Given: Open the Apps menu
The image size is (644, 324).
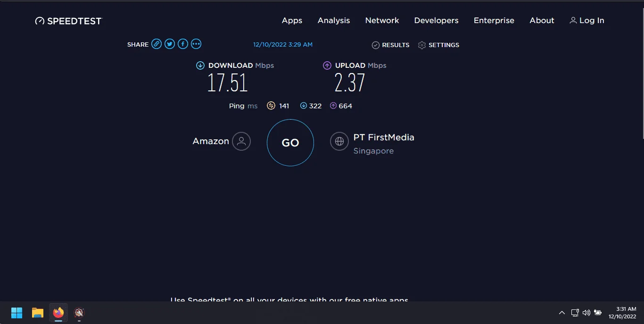Looking at the screenshot, I should pos(292,21).
